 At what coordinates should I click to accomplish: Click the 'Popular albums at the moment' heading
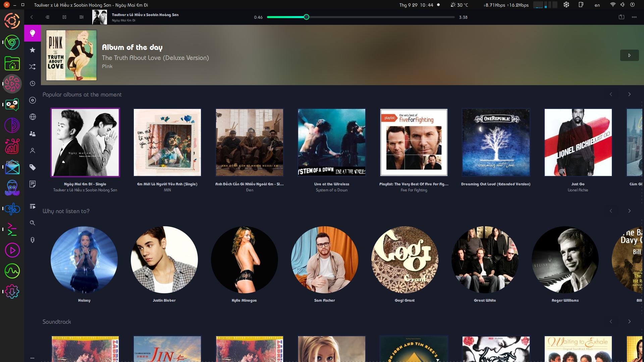pyautogui.click(x=82, y=95)
